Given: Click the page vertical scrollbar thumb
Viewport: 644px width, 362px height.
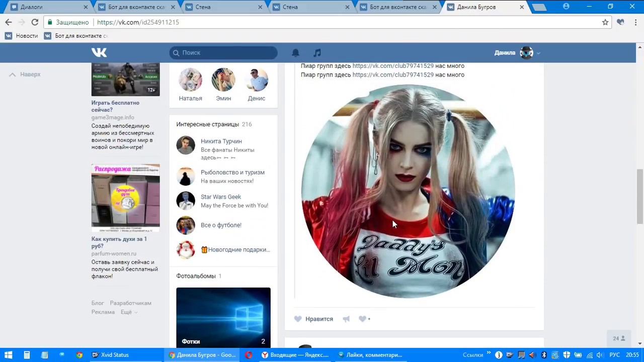Looking at the screenshot, I should 640,196.
